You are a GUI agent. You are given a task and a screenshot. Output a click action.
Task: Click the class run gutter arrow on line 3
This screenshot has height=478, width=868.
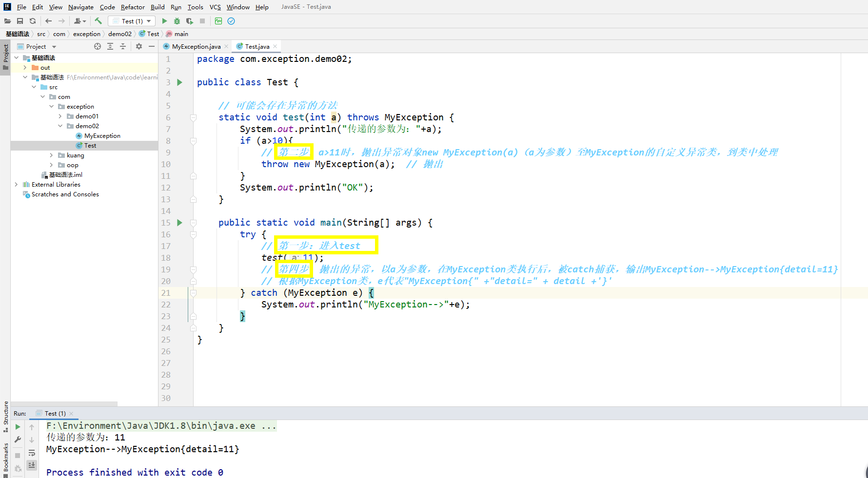click(x=179, y=82)
